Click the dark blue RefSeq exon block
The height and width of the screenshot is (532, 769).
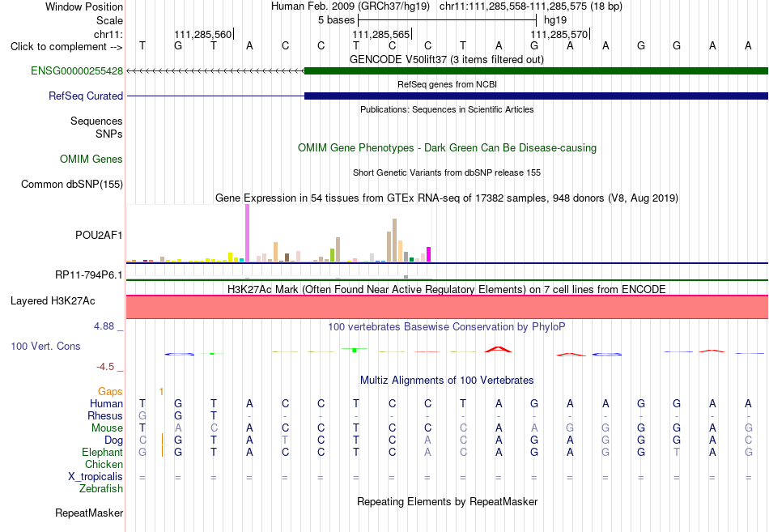pyautogui.click(x=536, y=96)
